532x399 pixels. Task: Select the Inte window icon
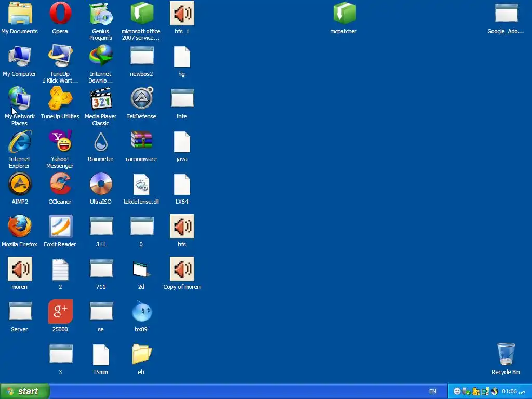(182, 98)
